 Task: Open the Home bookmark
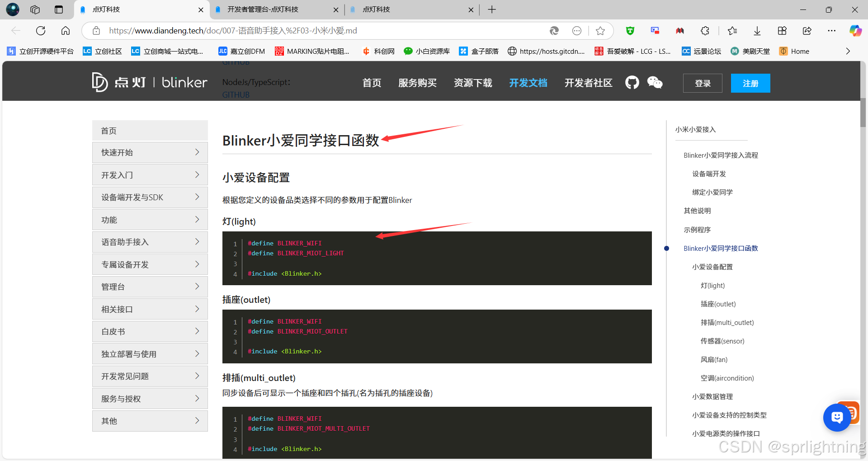(794, 51)
